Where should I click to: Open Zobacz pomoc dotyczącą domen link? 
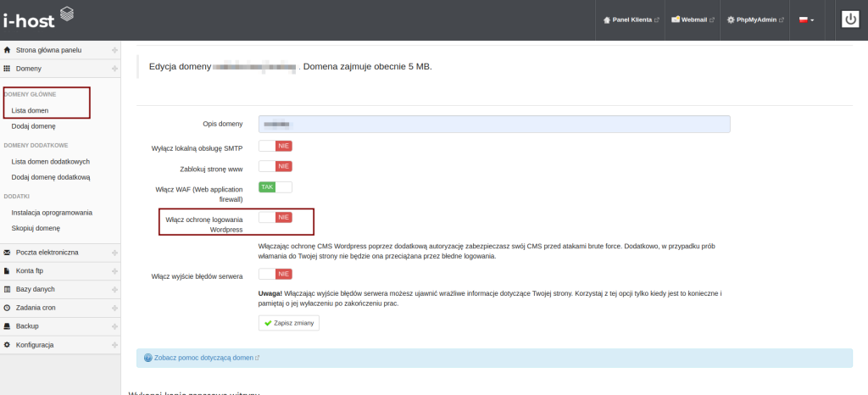pyautogui.click(x=203, y=358)
